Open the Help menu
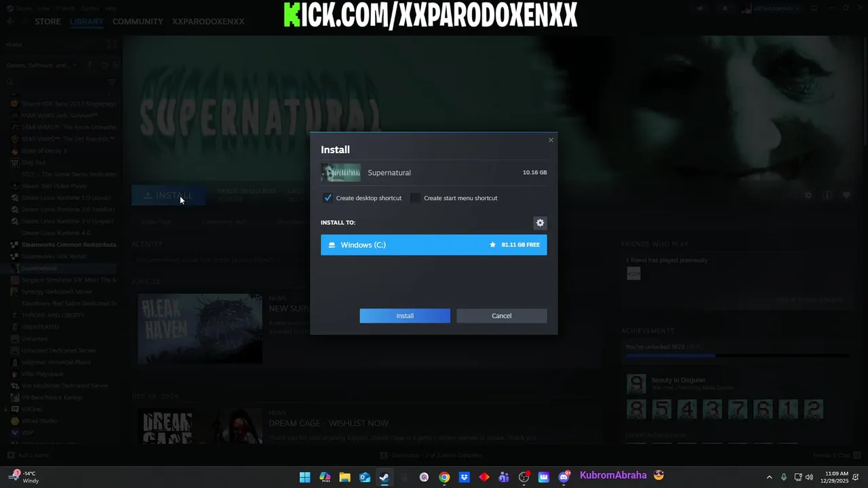Screen dimensions: 868x488 pyautogui.click(x=111, y=8)
